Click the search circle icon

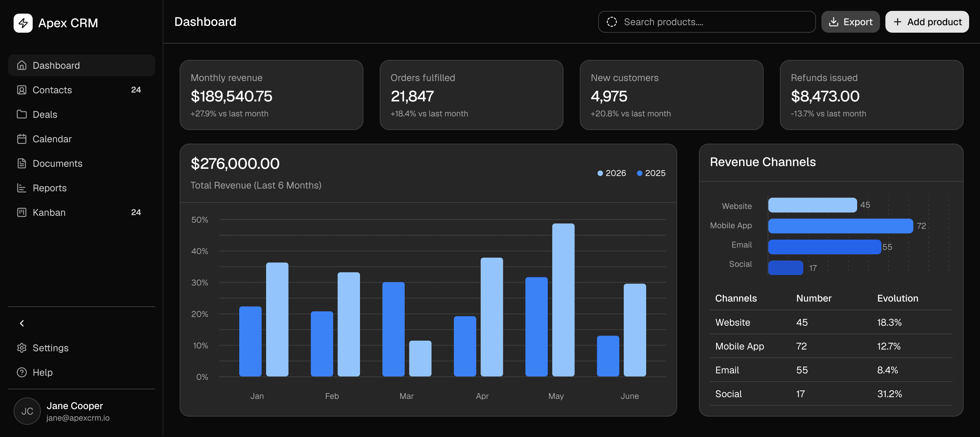[x=611, y=22]
